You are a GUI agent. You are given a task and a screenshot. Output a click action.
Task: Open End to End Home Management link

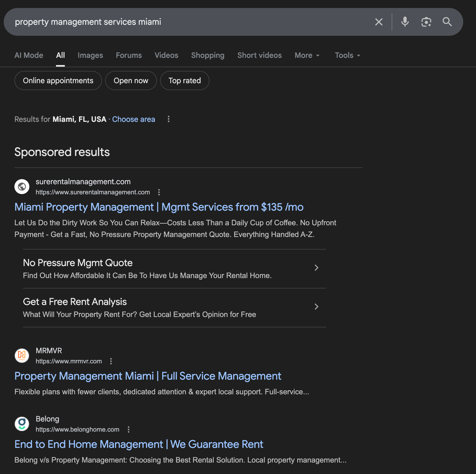click(139, 444)
